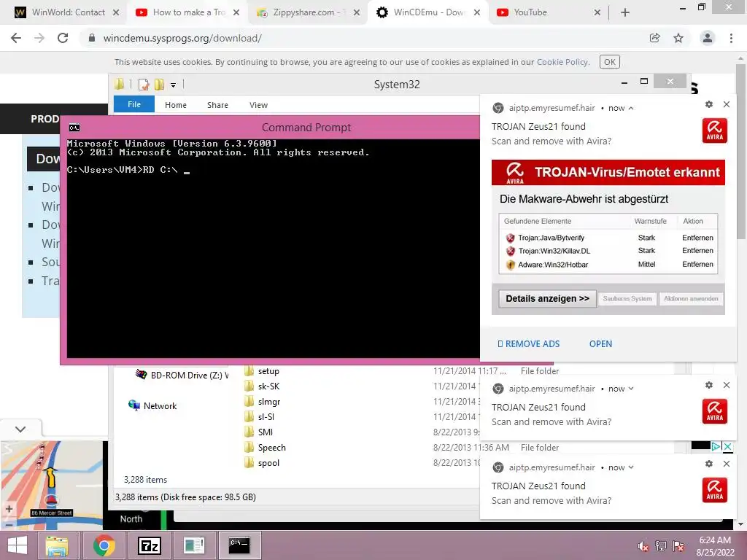Viewport: 747px width, 560px height.
Task: Close the middle TROJAN Zeus21 notification
Action: pyautogui.click(x=727, y=385)
